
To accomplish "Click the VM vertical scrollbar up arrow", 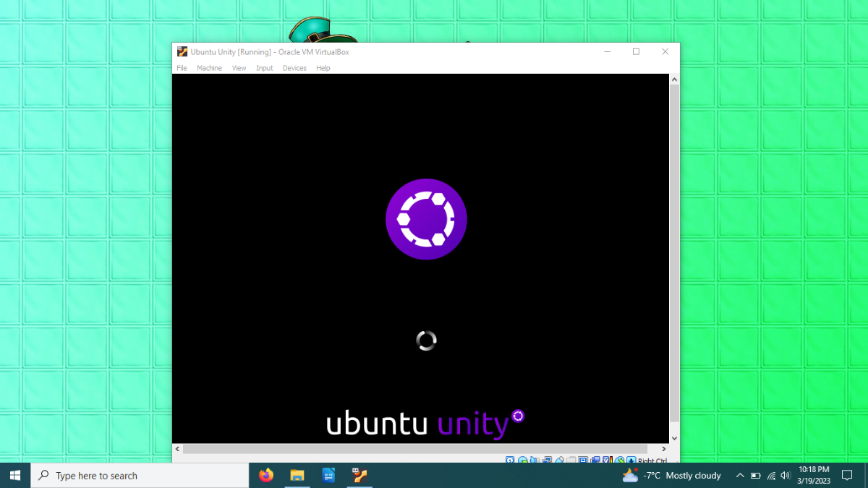I will point(674,79).
